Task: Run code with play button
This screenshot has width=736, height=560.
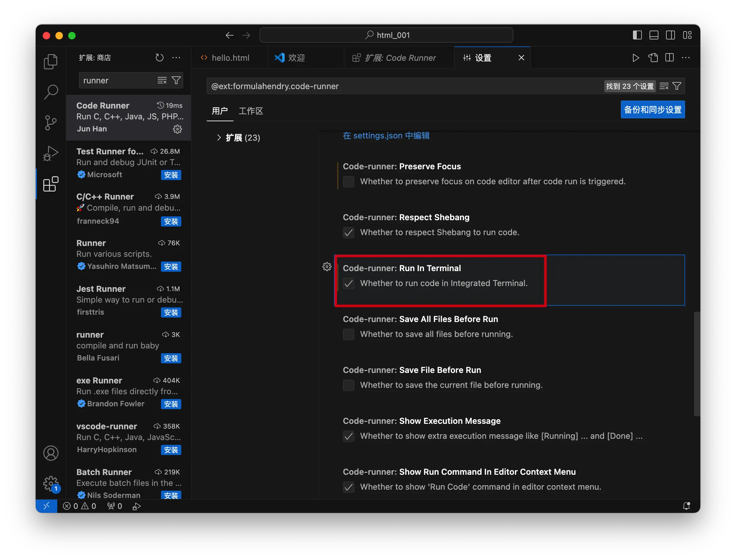Action: [x=635, y=58]
